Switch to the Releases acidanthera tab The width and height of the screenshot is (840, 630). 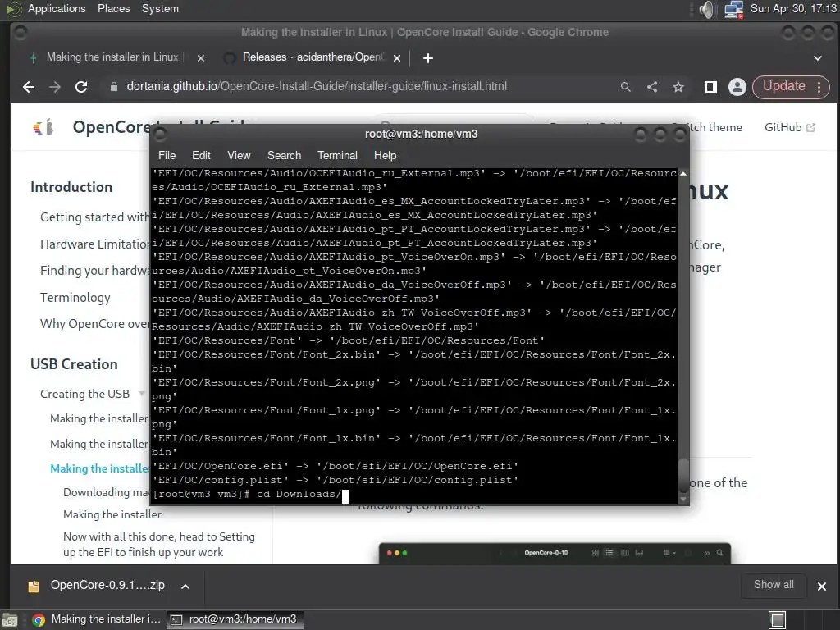pyautogui.click(x=313, y=57)
